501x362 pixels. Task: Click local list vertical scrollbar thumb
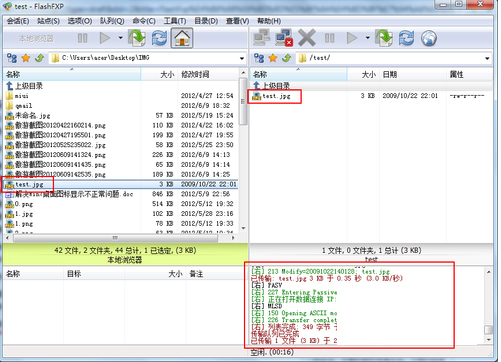[x=243, y=102]
